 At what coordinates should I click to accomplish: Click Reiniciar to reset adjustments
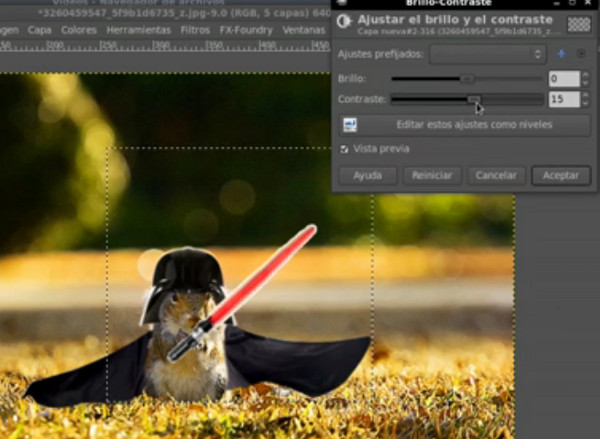point(432,175)
